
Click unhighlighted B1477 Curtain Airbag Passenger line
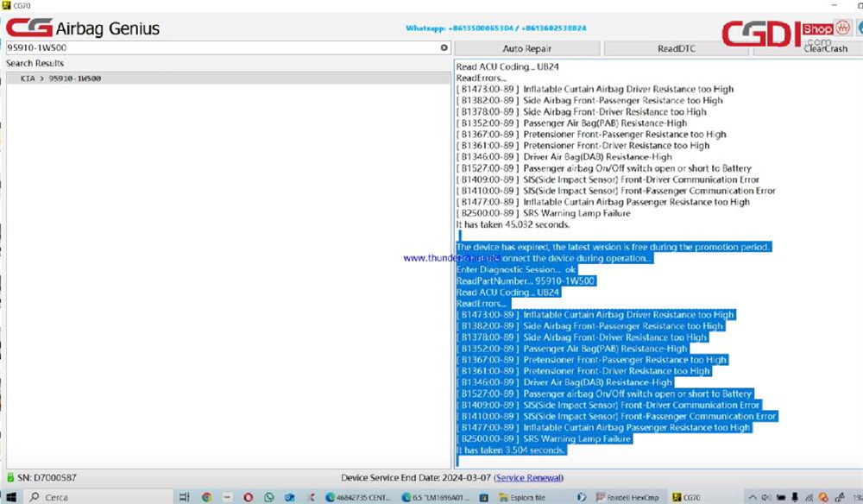(603, 202)
